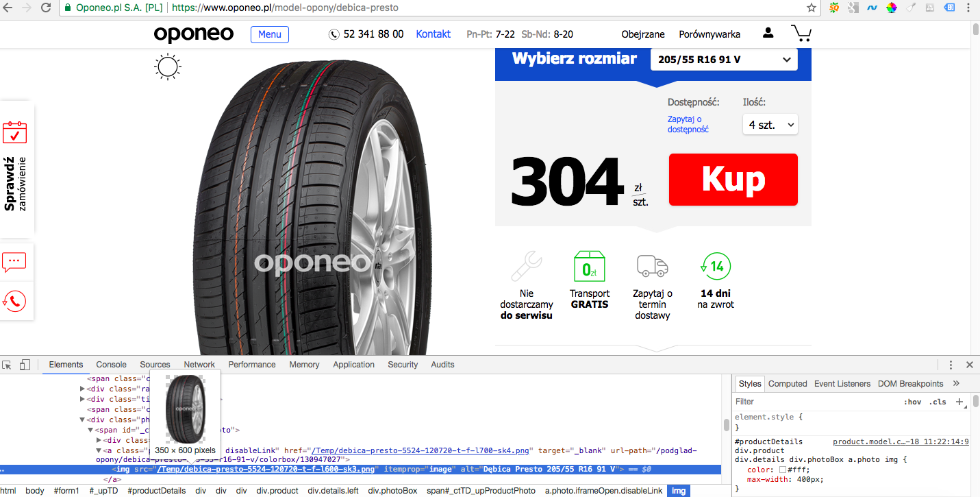
Task: Open the DOM Breakpoints tab
Action: tap(910, 384)
